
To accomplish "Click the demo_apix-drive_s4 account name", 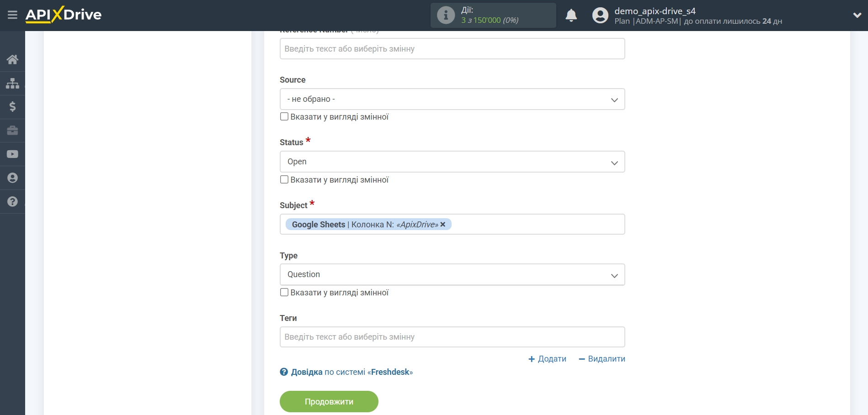I will pos(655,11).
